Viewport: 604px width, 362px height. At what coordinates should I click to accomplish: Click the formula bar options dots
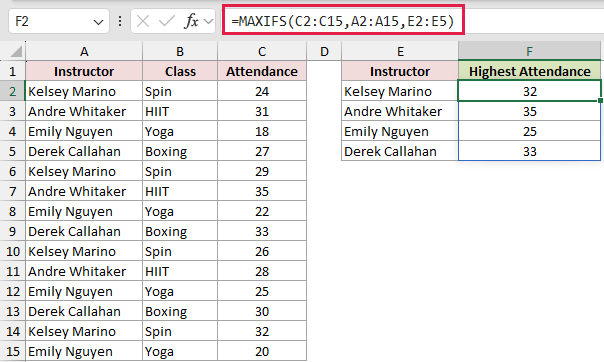(x=120, y=21)
